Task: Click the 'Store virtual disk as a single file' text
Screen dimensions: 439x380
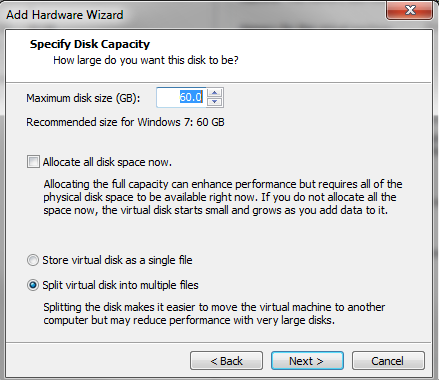Action: coord(117,260)
